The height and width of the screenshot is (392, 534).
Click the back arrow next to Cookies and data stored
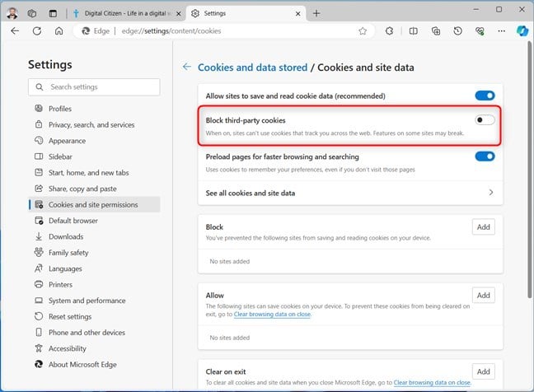point(186,67)
